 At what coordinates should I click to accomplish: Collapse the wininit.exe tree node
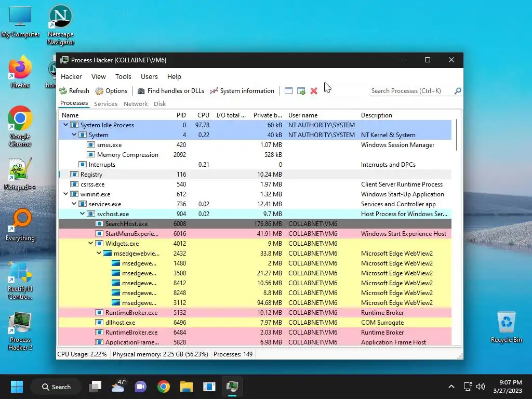65,194
